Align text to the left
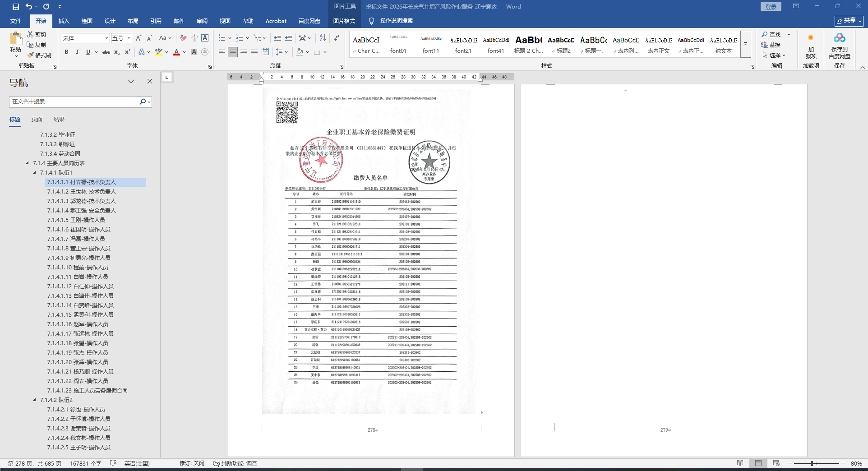Viewport: 868px width, 471px height. [x=222, y=52]
